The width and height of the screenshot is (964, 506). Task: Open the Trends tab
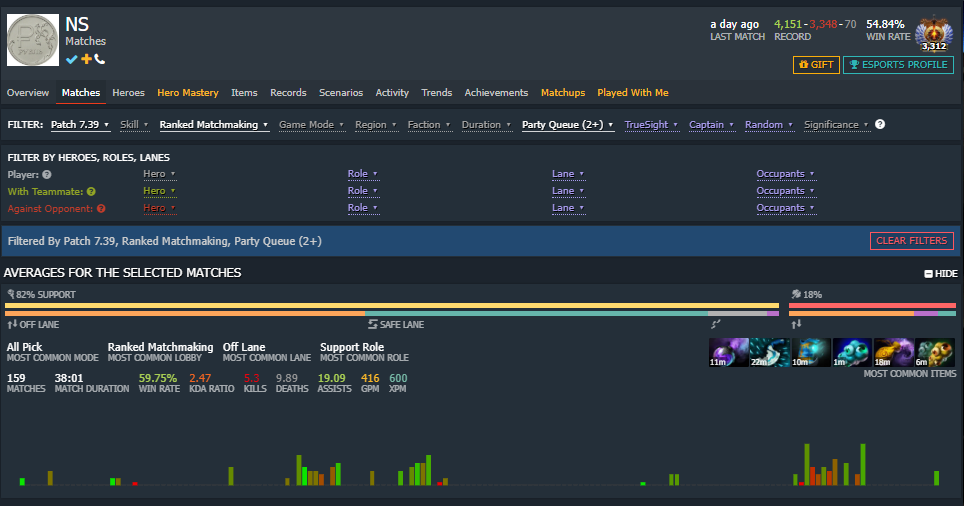click(x=437, y=93)
